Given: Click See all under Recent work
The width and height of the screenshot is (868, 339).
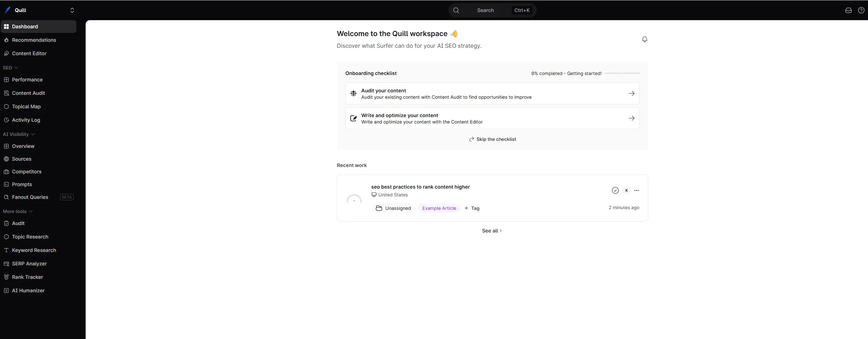Looking at the screenshot, I should [492, 230].
